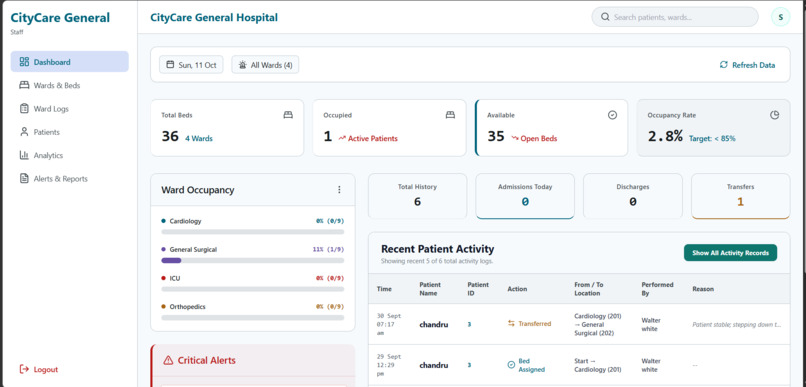This screenshot has width=806, height=387.
Task: Click the Cardiology occupancy bar
Action: 252,232
